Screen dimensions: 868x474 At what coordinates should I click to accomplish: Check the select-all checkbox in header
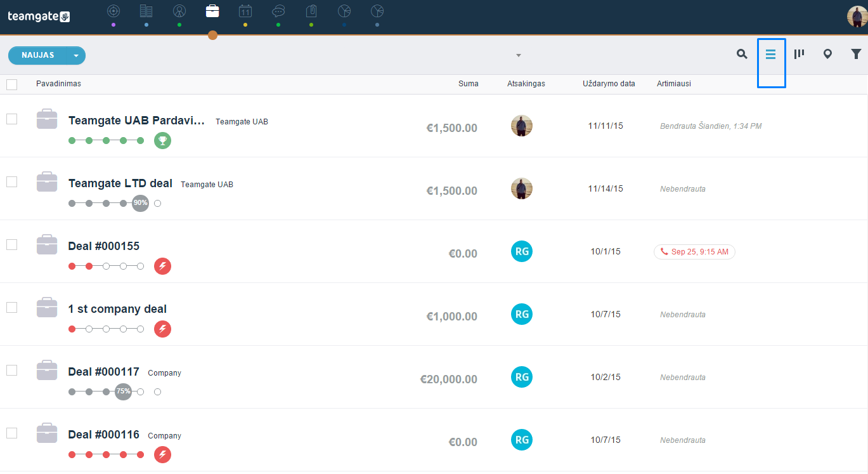pyautogui.click(x=11, y=84)
